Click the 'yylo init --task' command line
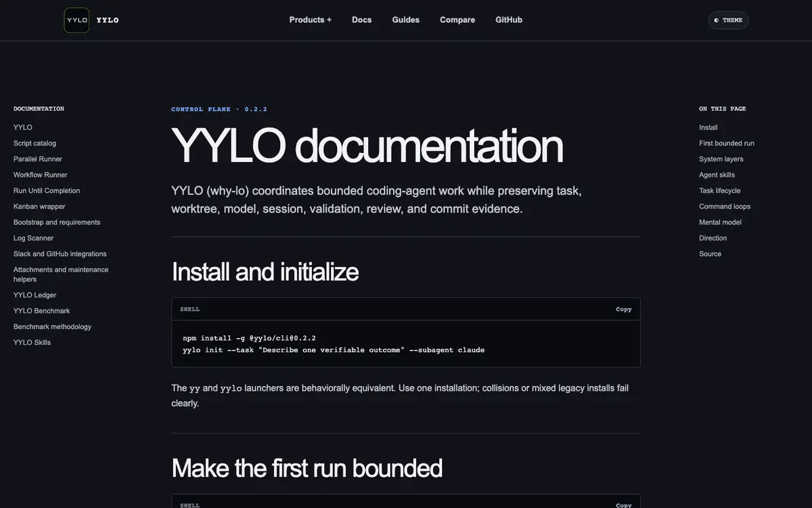Screen dimensions: 812x508 pyautogui.click(x=334, y=350)
